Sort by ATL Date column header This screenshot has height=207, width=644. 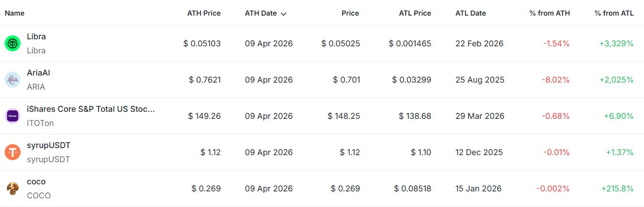pos(471,14)
